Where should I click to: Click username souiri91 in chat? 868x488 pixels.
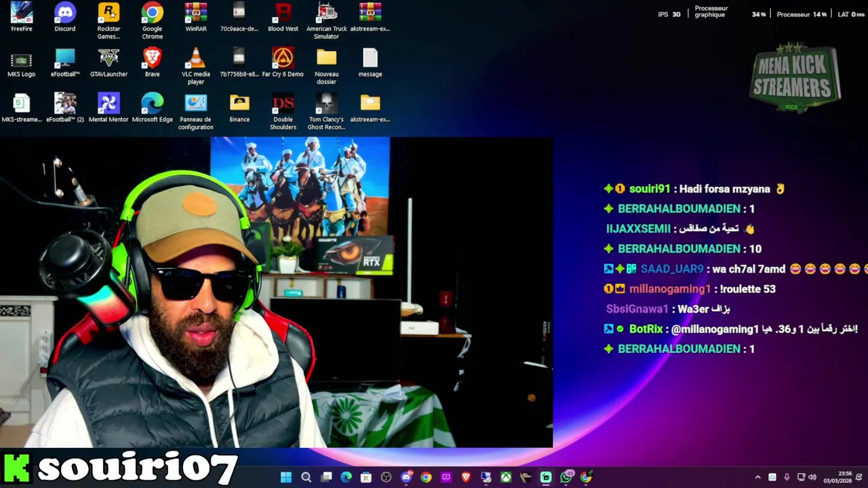650,189
